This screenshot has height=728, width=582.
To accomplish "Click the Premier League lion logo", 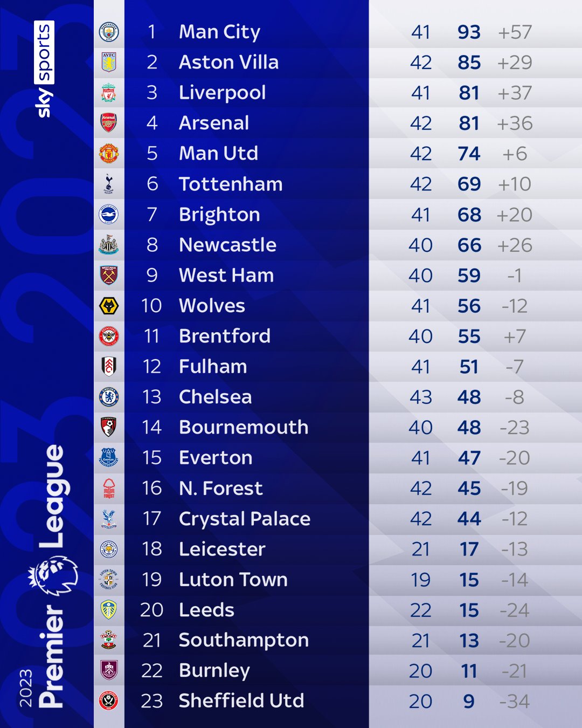I will [x=53, y=575].
